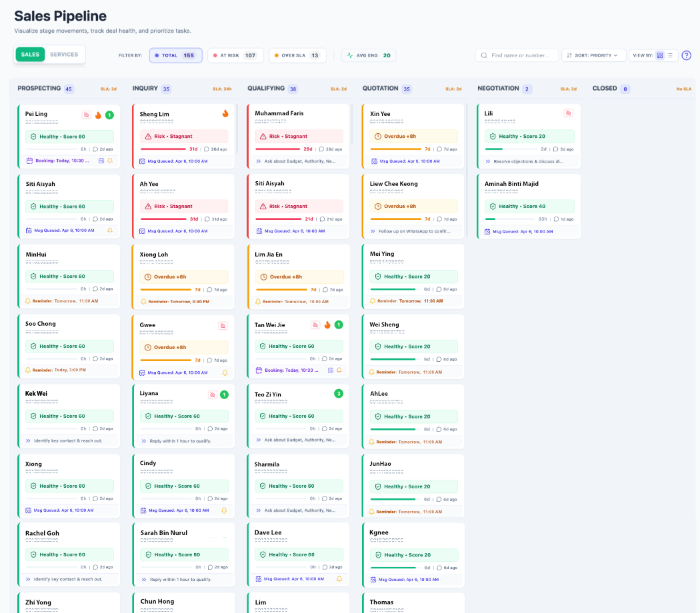This screenshot has width=700, height=613.
Task: Click the calendar icon on Tan Wei Jie's booking row
Action: click(x=259, y=369)
